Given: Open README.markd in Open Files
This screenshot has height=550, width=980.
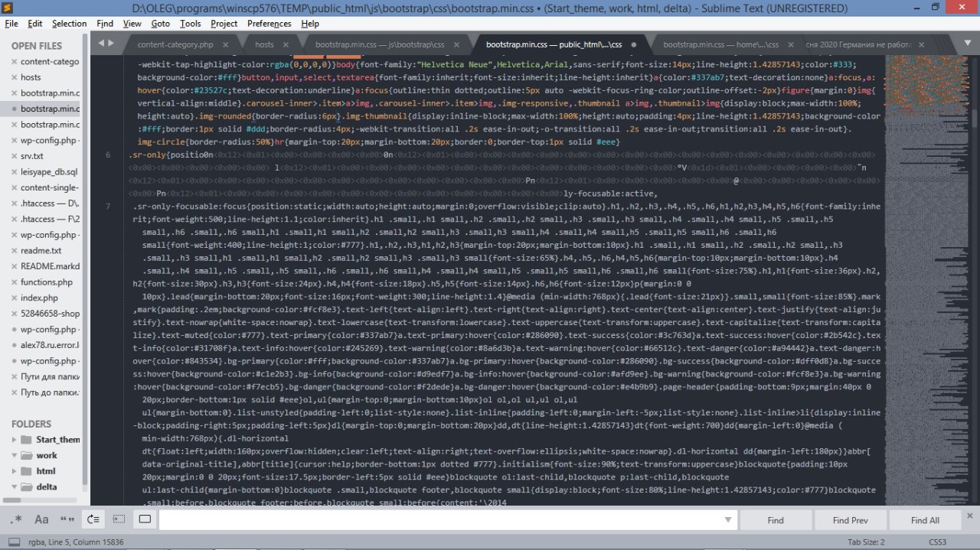Looking at the screenshot, I should 50,266.
